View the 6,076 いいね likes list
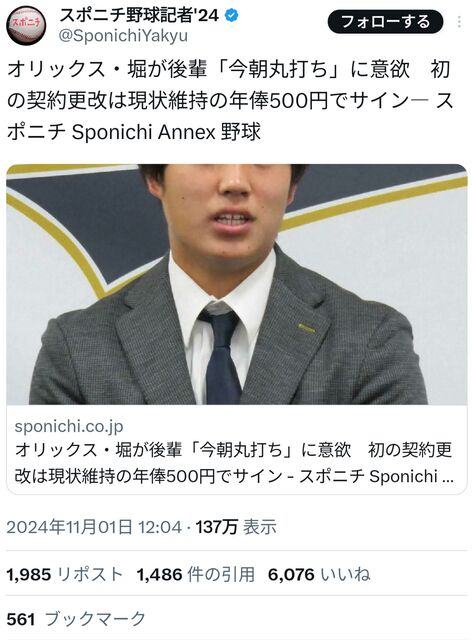The height and width of the screenshot is (640, 472). coord(319,574)
